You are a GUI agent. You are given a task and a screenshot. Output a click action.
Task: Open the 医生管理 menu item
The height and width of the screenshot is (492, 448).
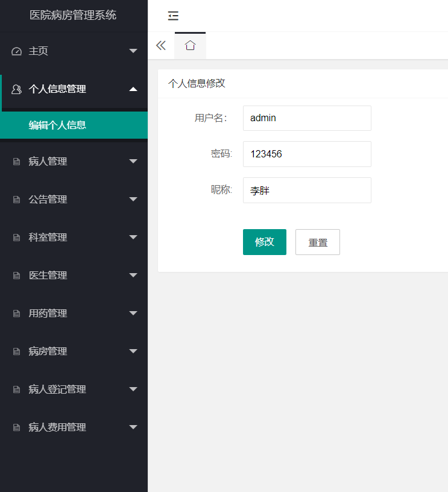[x=74, y=275]
